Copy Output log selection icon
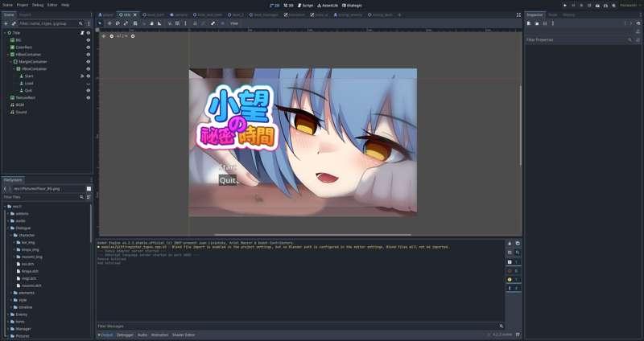644x341 pixels. (518, 244)
